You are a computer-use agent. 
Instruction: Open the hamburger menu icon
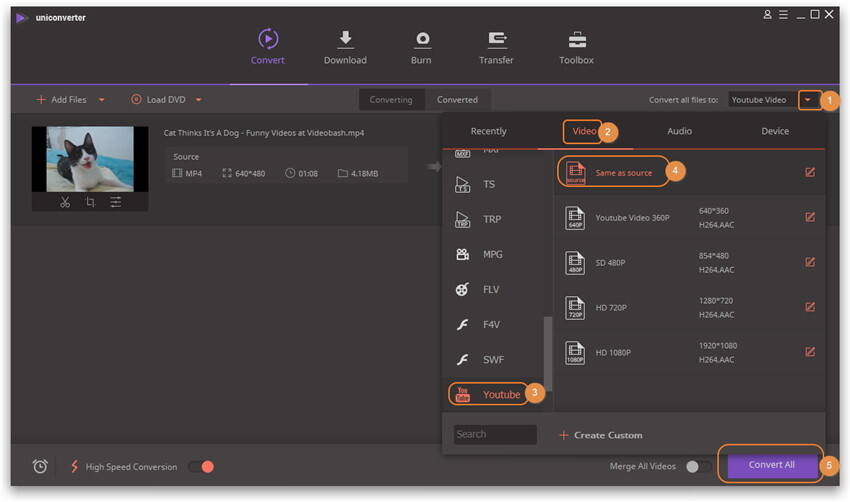[x=783, y=15]
